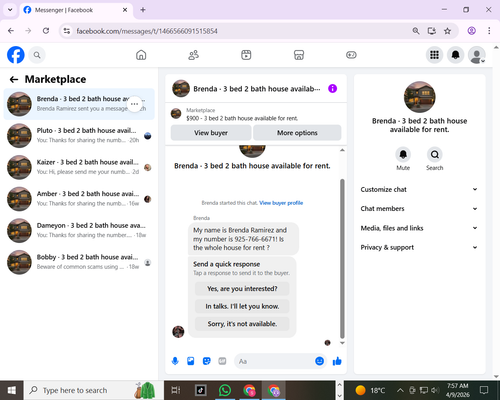Open the Reels video icon
Image resolution: width=500 pixels, height=400 pixels.
point(246,55)
